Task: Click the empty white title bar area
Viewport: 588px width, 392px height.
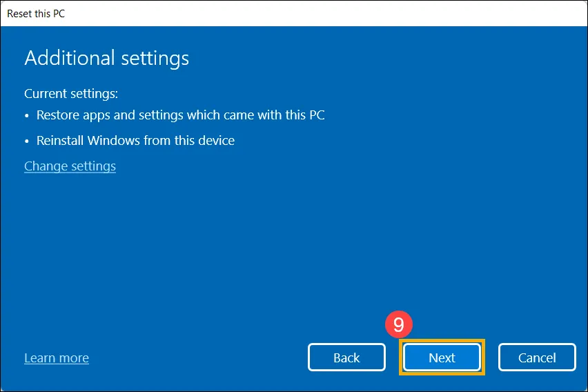Action: (x=311, y=13)
